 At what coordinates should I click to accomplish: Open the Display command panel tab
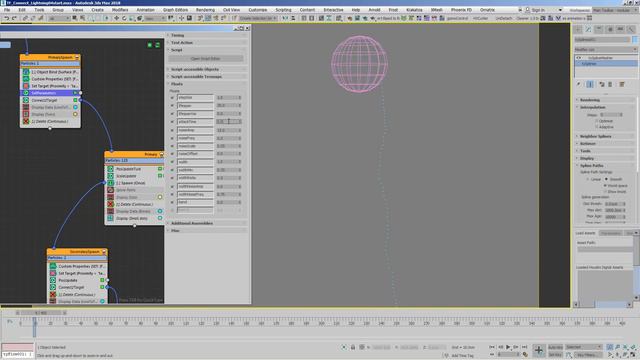pyautogui.click(x=620, y=29)
